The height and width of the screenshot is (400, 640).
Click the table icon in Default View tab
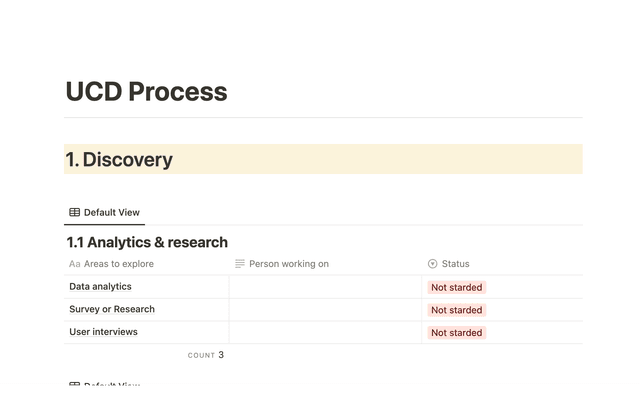click(75, 212)
